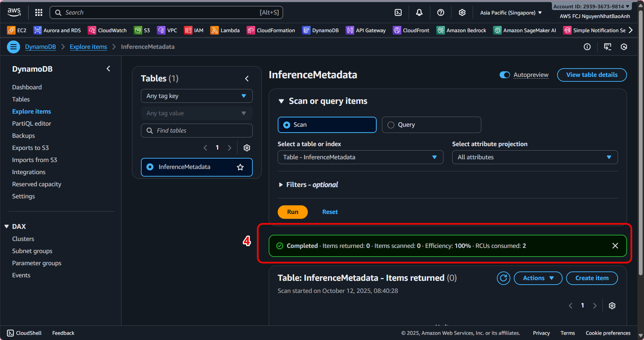This screenshot has width=644, height=340.
Task: Follow the DynamoDB breadcrumb link
Action: point(41,47)
